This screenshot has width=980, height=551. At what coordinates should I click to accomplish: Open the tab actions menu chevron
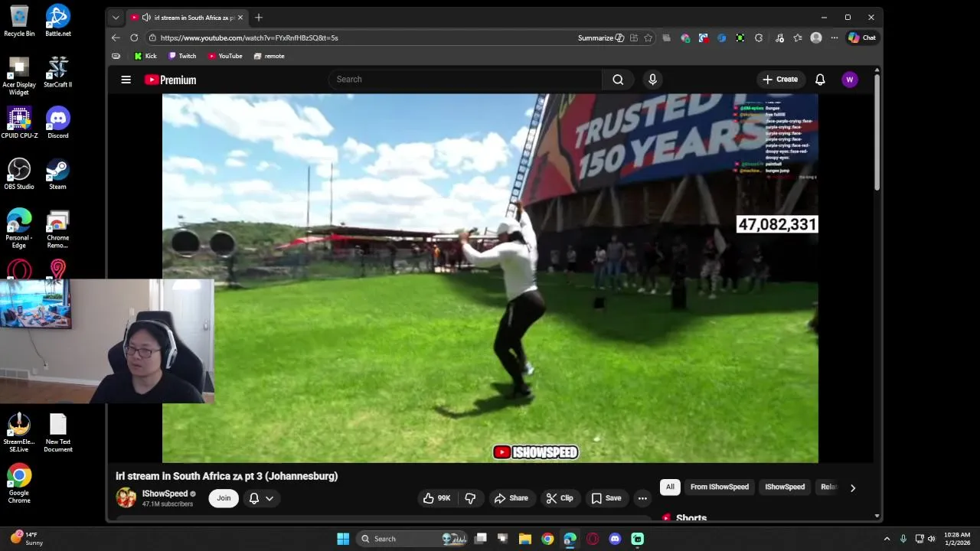click(116, 18)
